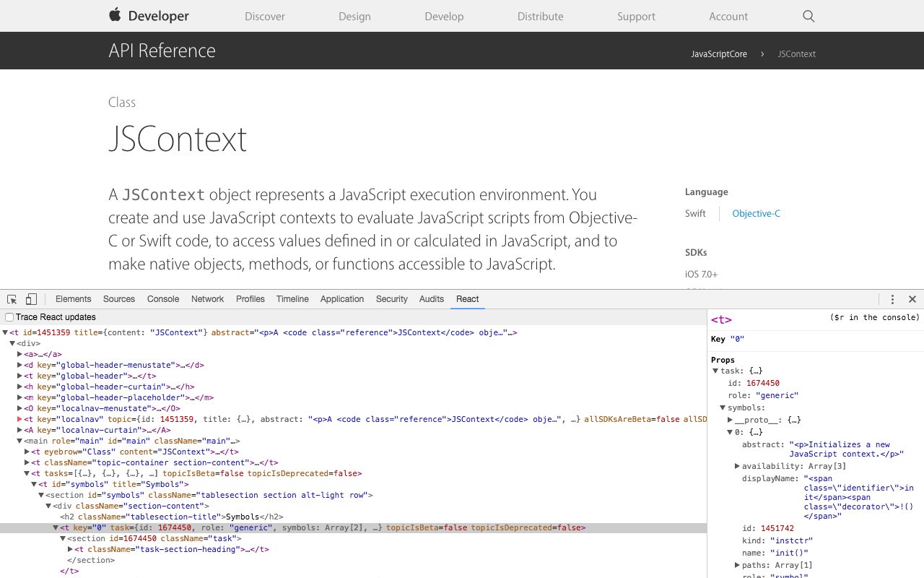Screen dimensions: 924x578
Task: Click the id value 1451742
Action: (x=777, y=528)
